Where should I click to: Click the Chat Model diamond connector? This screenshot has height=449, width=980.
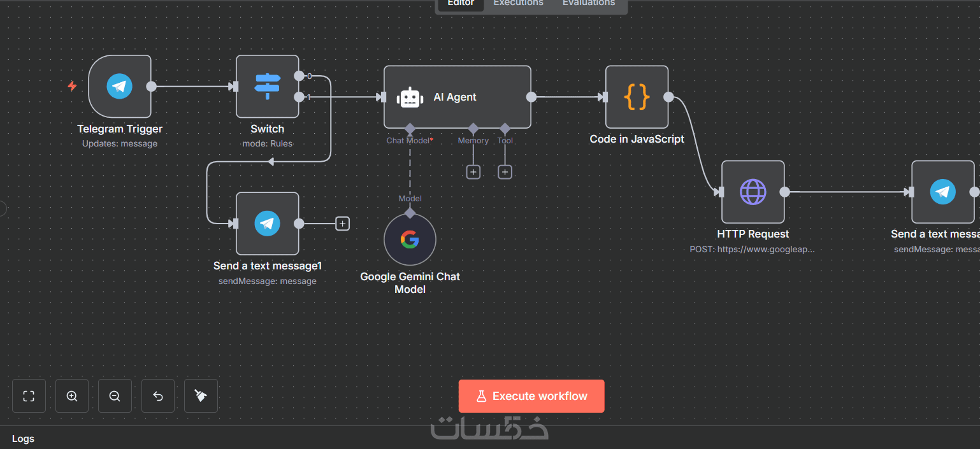pyautogui.click(x=410, y=128)
